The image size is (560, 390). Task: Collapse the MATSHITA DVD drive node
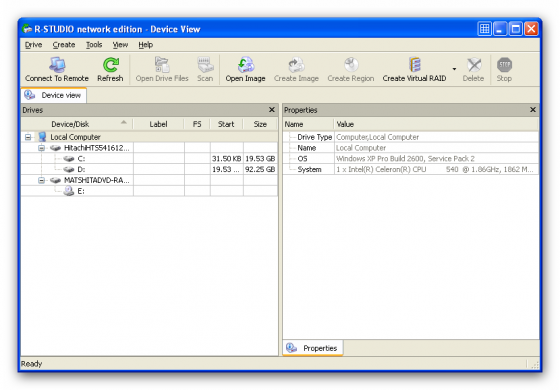pos(41,180)
